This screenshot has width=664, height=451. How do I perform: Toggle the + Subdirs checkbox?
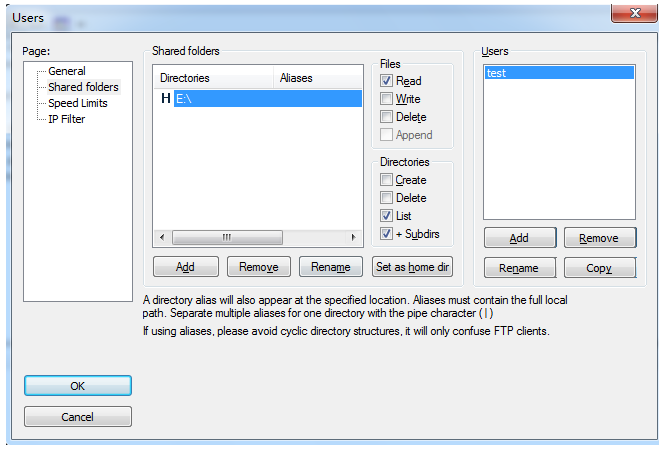point(386,233)
